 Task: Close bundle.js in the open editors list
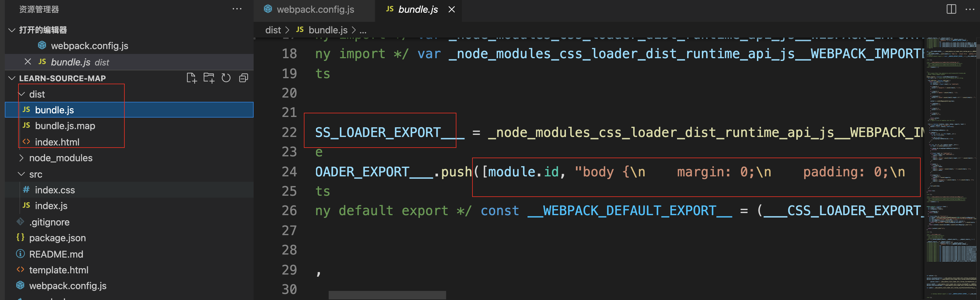(28, 62)
